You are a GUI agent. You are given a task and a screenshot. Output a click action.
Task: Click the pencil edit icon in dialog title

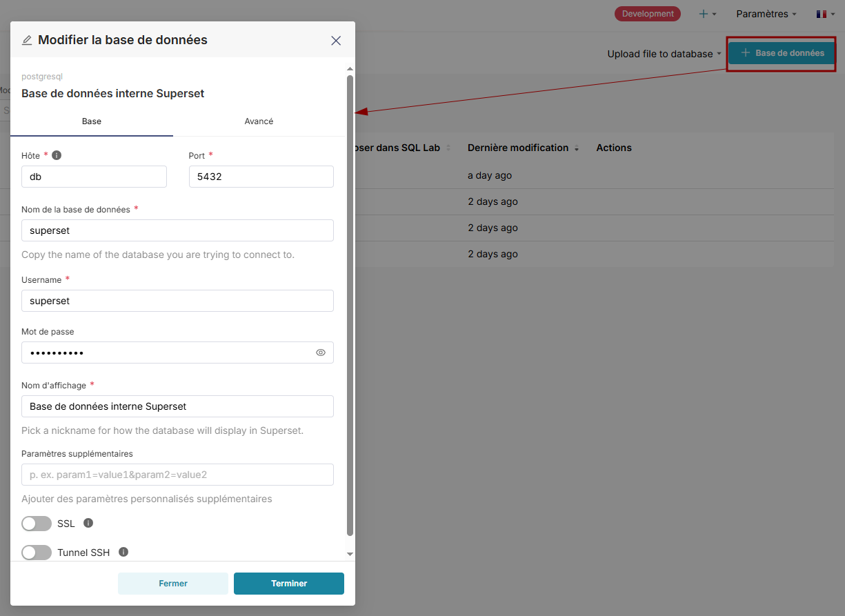pyautogui.click(x=27, y=40)
